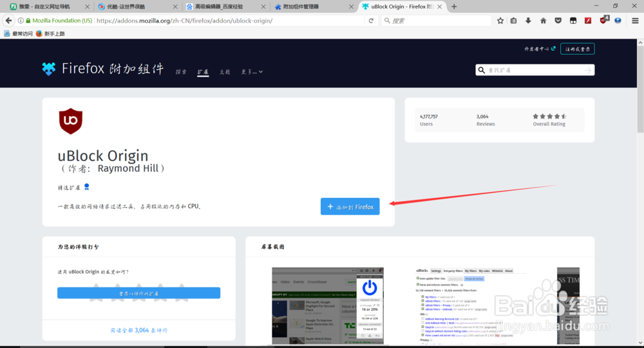The image size is (644, 348).
Task: Click the 为您的体验打分 heading
Action: pos(78,247)
